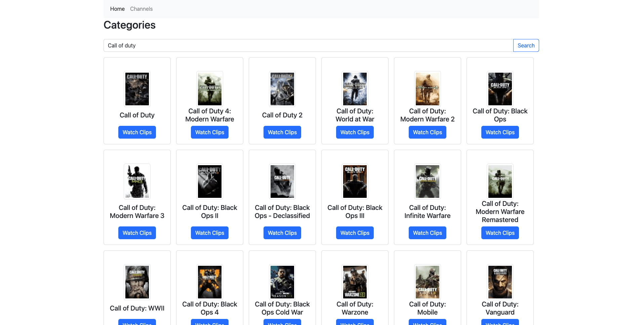Viewport: 644px width, 325px height.
Task: Watch clips for Call of Duty: WWII
Action: pyautogui.click(x=137, y=323)
